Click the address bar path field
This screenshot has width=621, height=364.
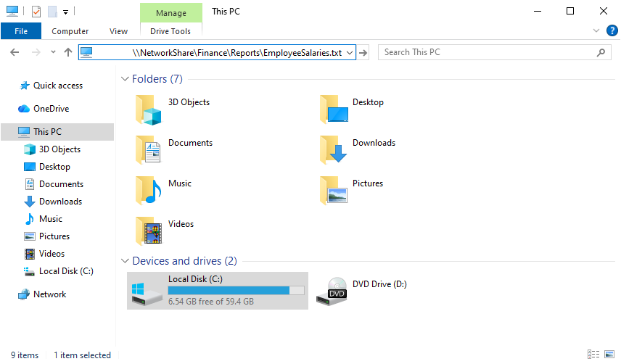pyautogui.click(x=217, y=53)
